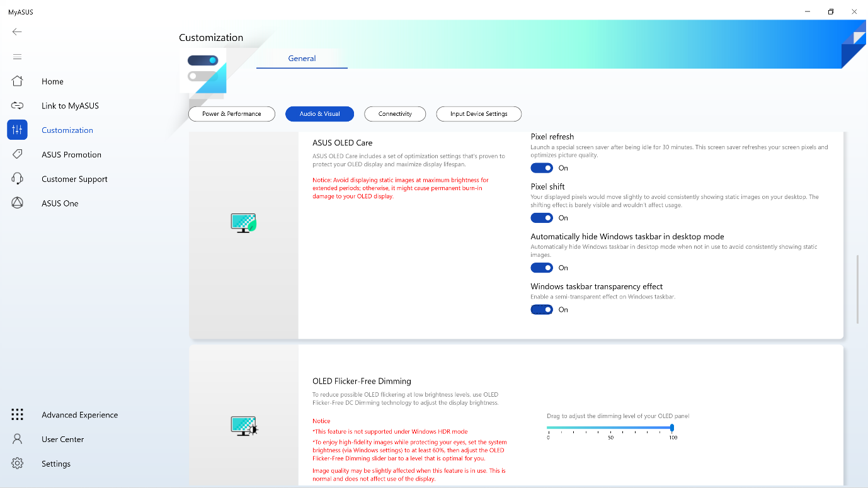
Task: Minimize the MyASUS window
Action: point(808,11)
